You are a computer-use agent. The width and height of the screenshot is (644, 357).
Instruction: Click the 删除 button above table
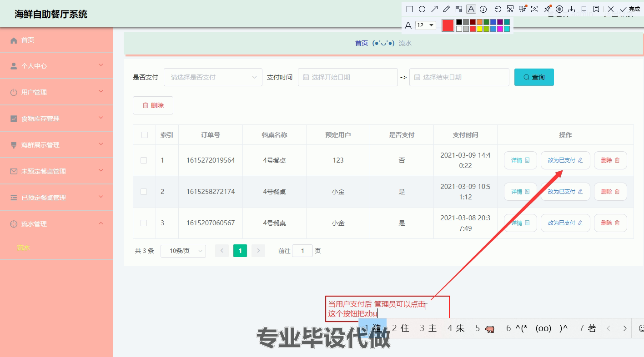(x=153, y=105)
